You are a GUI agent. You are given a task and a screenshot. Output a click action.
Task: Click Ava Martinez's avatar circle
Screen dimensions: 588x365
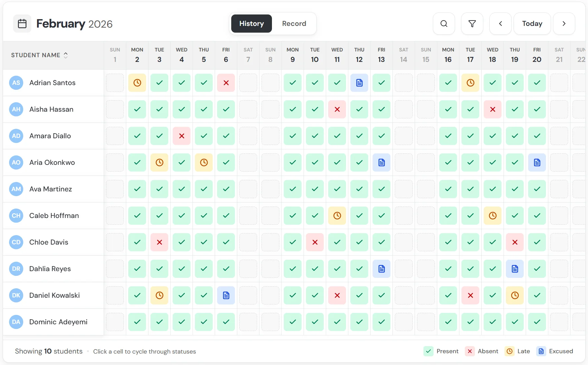(x=16, y=189)
